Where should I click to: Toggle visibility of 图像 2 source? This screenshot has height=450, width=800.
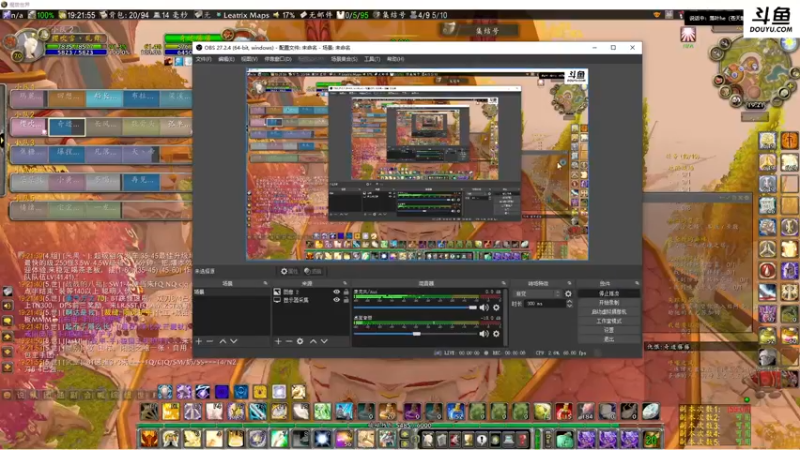(x=336, y=292)
